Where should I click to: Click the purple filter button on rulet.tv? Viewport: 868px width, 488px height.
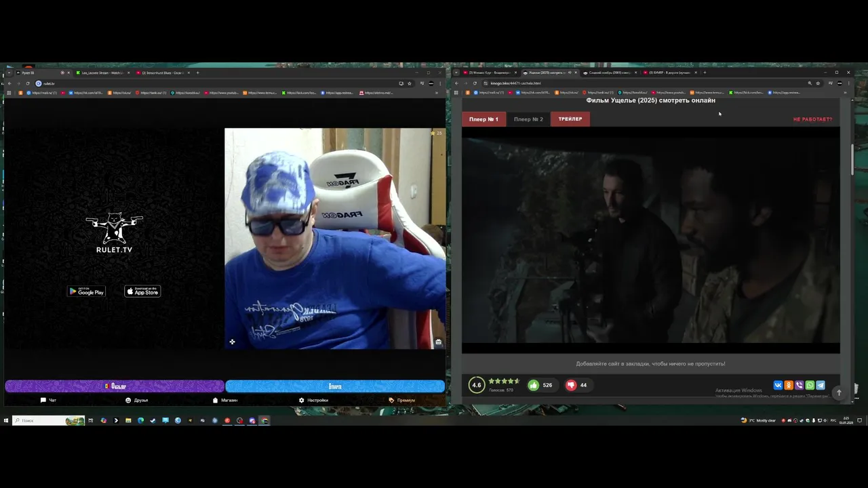pos(115,386)
